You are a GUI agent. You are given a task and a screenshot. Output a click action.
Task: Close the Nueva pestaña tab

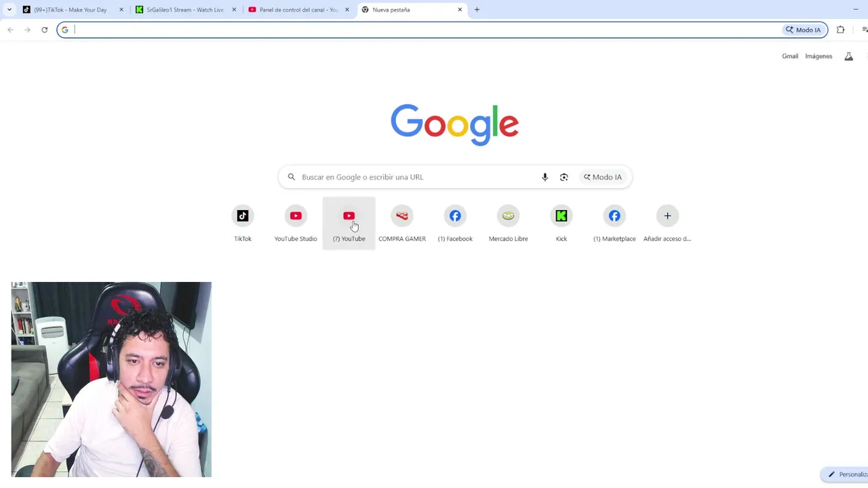[x=460, y=9]
